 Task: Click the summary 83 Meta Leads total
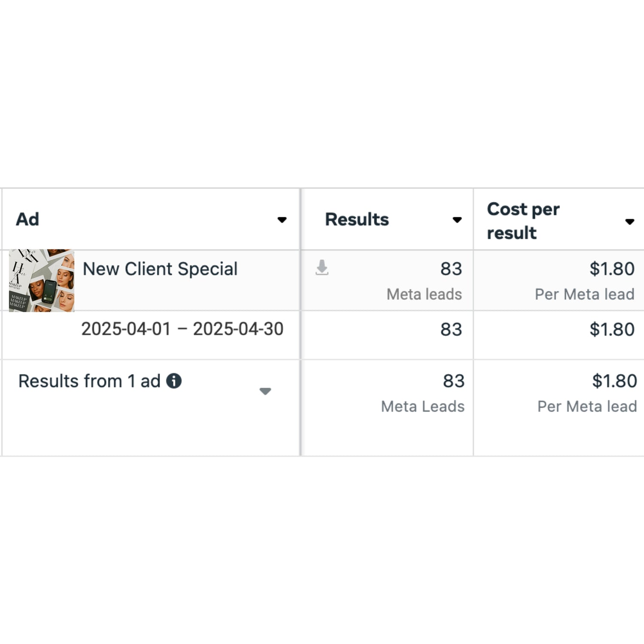(453, 381)
